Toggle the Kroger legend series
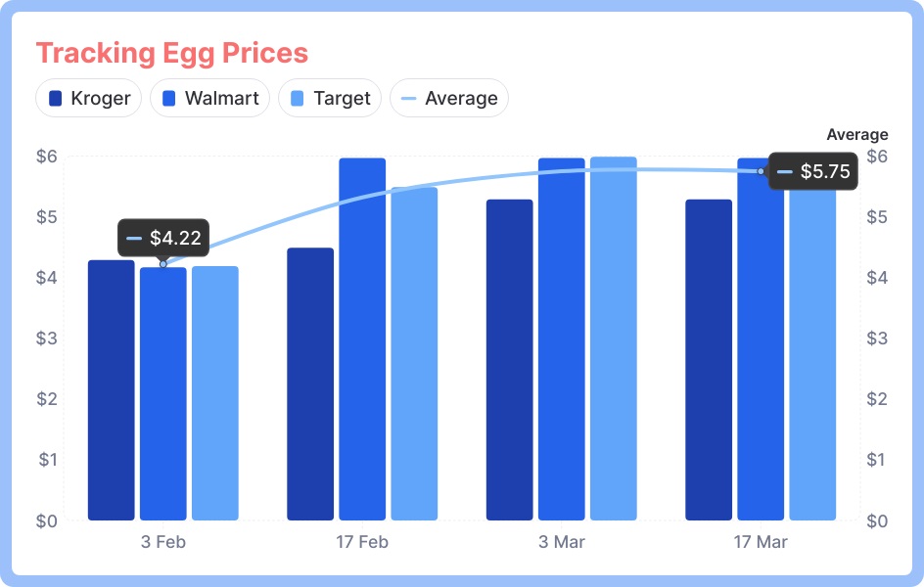Image resolution: width=924 pixels, height=587 pixels. (x=89, y=98)
